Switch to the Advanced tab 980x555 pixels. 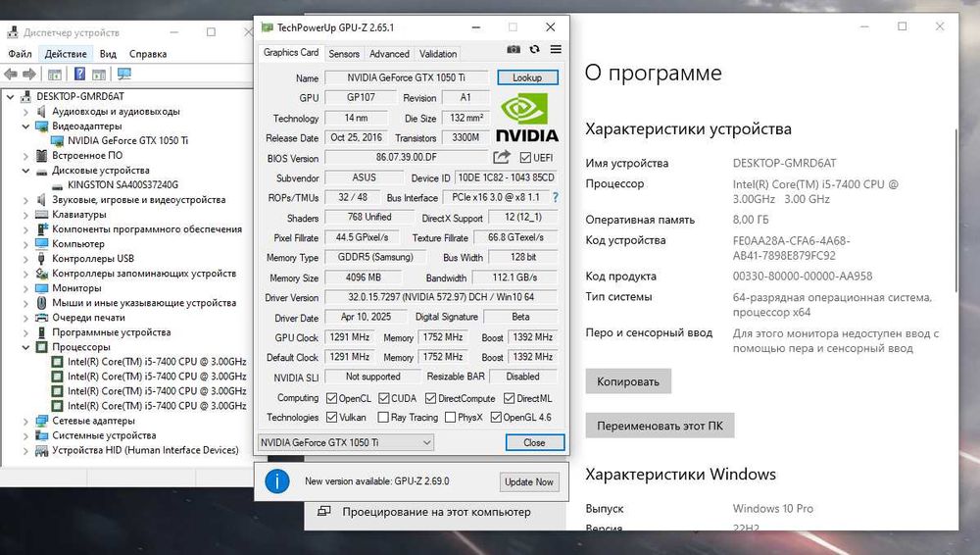[389, 54]
